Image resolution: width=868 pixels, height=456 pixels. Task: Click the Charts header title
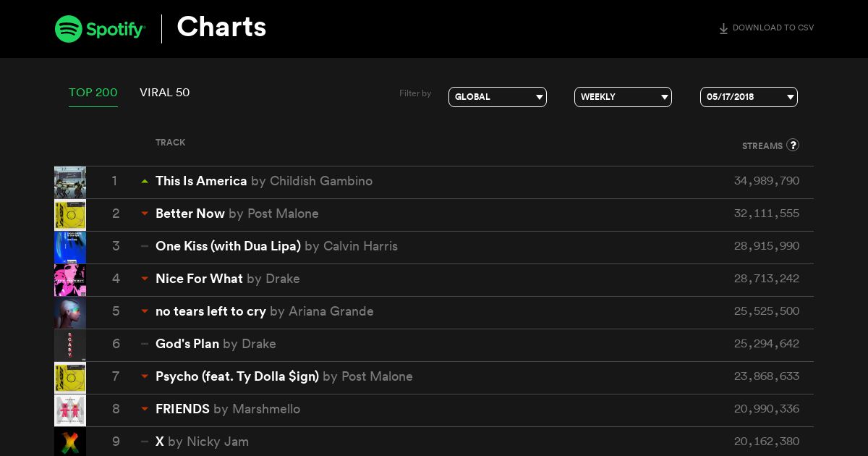[221, 27]
